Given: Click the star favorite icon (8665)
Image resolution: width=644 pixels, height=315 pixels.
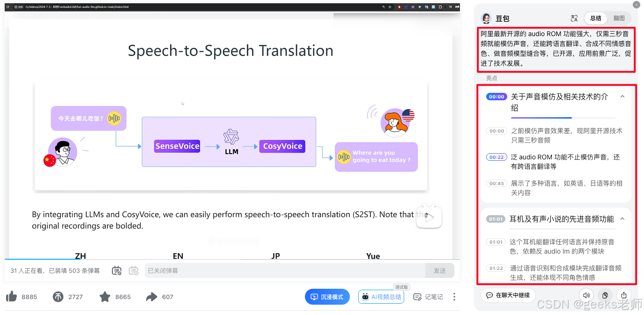Looking at the screenshot, I should coord(105,296).
